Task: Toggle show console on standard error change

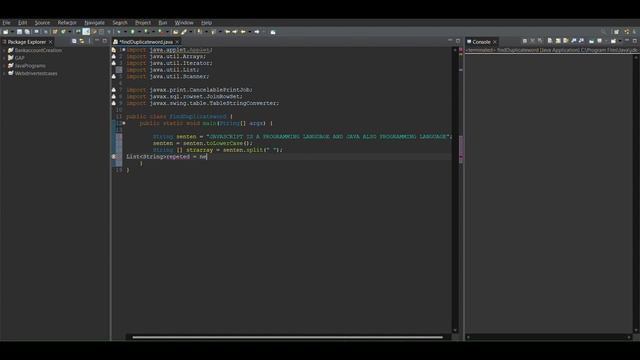Action: point(581,41)
